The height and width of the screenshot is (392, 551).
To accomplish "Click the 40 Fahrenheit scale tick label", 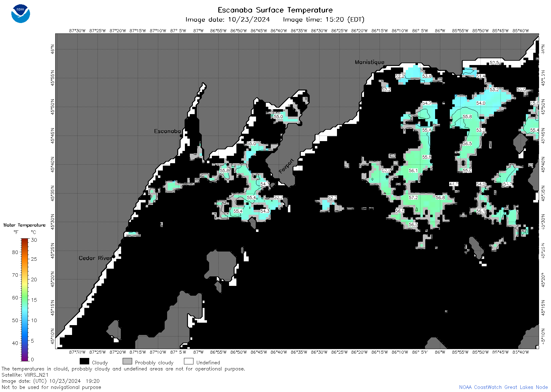I will (15, 343).
